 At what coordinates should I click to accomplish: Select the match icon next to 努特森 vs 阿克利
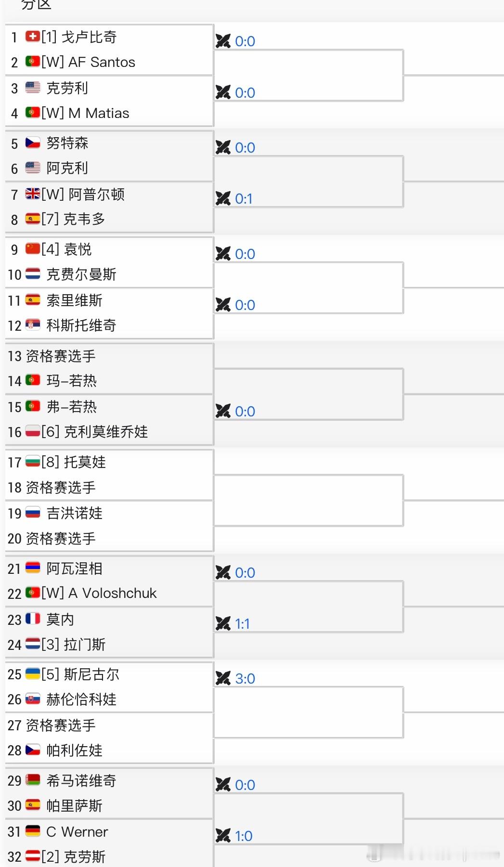pyautogui.click(x=224, y=147)
